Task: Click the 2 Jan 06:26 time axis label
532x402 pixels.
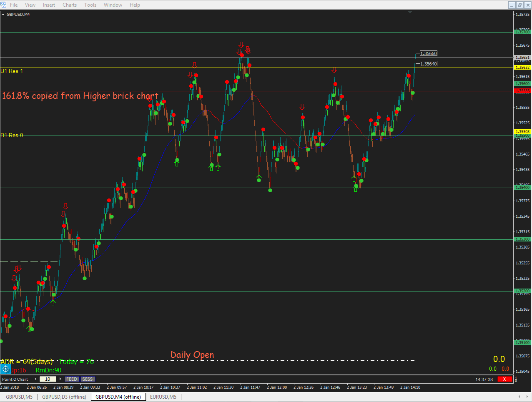Action: click(x=37, y=387)
